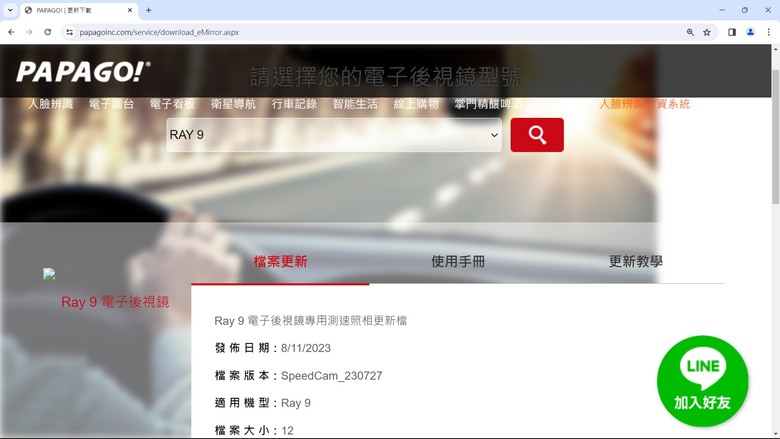The height and width of the screenshot is (439, 780).
Task: Close the PAPAGO tab
Action: click(x=130, y=10)
